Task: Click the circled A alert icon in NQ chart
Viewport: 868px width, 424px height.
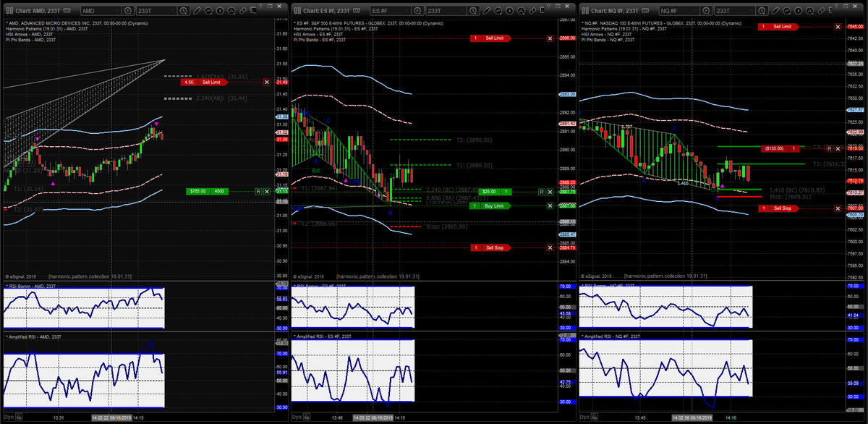Action: [x=809, y=11]
